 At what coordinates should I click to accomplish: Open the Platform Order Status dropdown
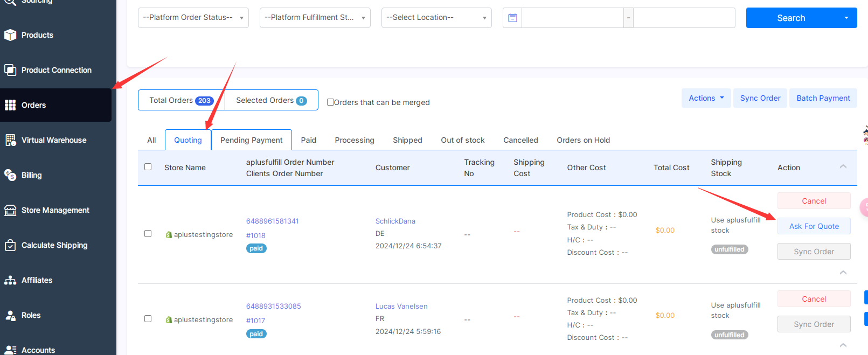point(193,18)
